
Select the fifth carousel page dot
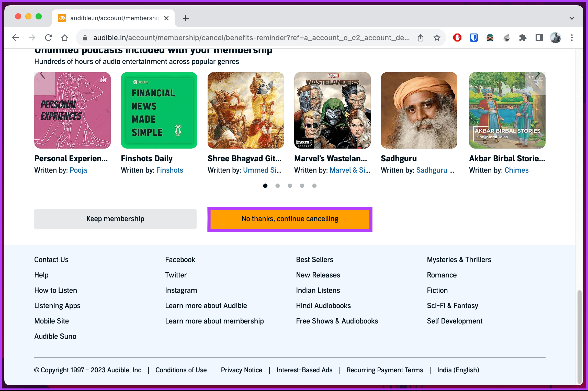[x=314, y=186]
